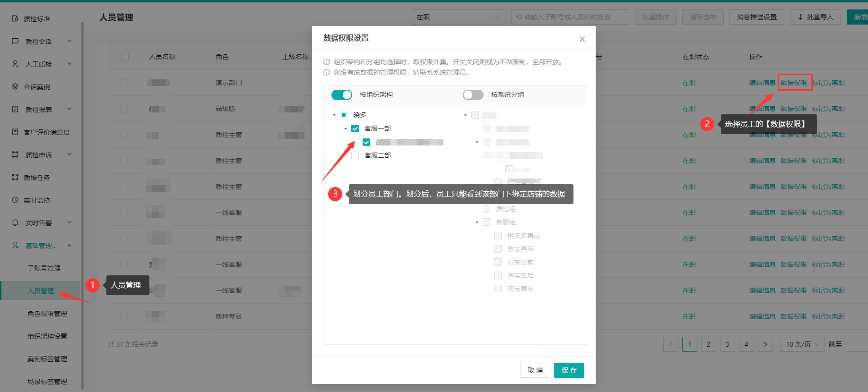This screenshot has height=392, width=868.
Task: Click the 保存 button
Action: pyautogui.click(x=569, y=370)
